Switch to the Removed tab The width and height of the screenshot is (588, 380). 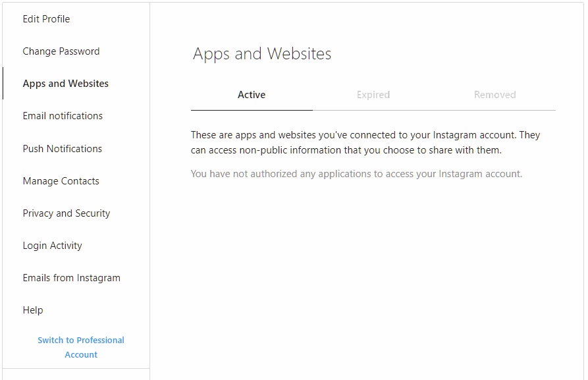[x=494, y=95]
